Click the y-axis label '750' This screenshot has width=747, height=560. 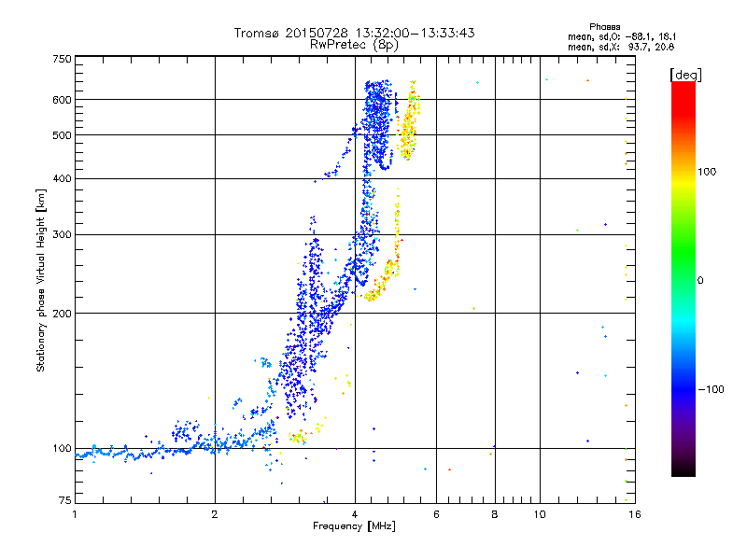62,59
